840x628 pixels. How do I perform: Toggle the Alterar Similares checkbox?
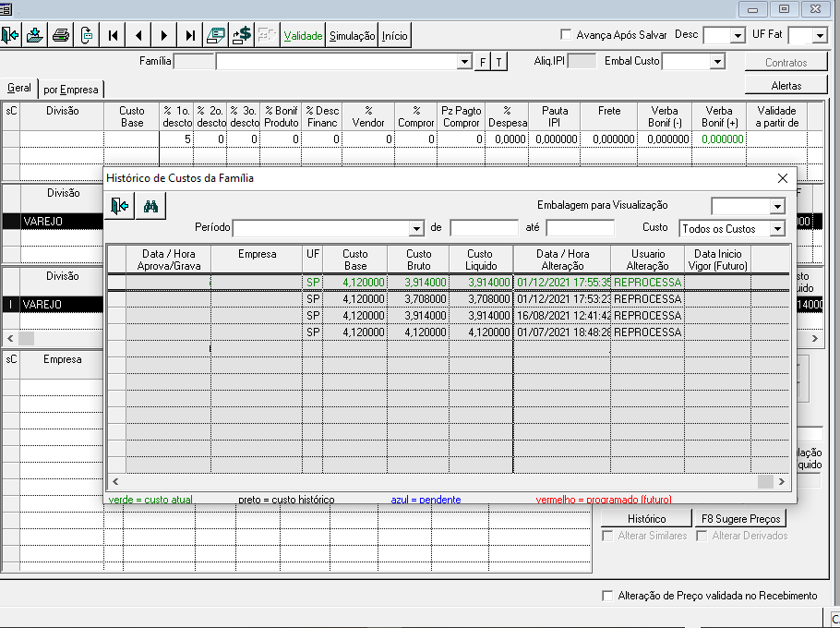[607, 536]
